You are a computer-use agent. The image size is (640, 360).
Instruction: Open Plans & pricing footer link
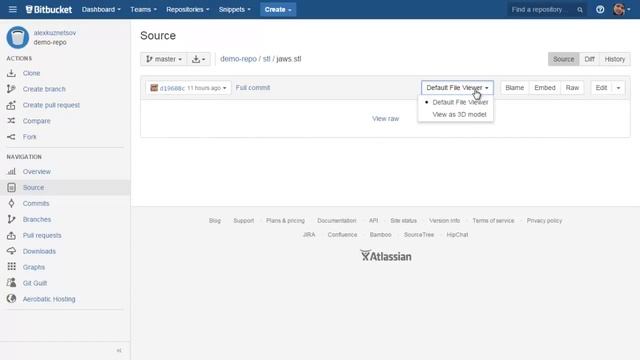coord(285,220)
